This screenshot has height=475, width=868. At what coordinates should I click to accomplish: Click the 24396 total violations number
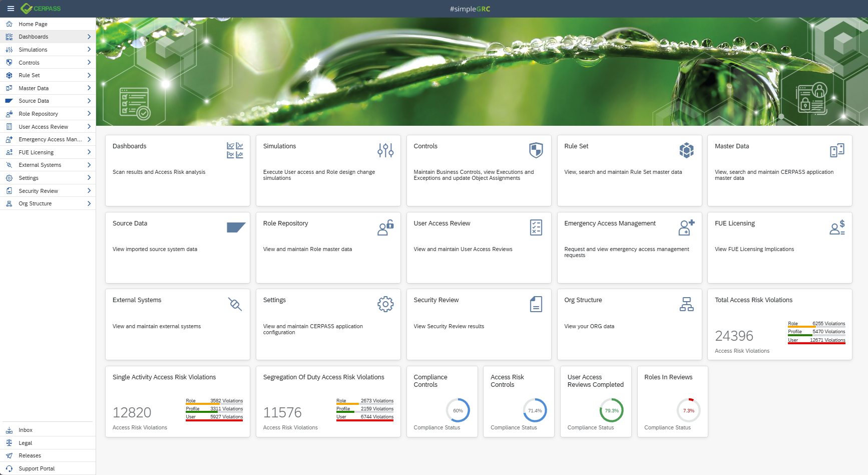(734, 336)
